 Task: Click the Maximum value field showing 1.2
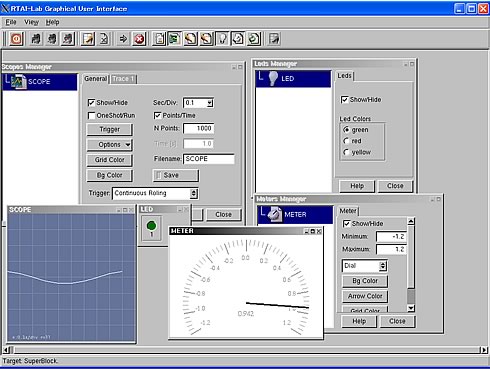[x=391, y=249]
